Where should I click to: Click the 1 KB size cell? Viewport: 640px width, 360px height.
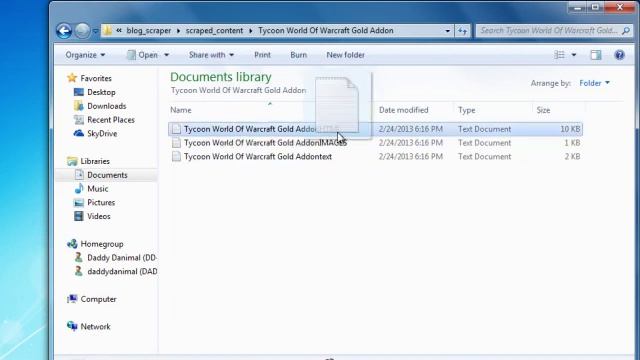(x=572, y=143)
